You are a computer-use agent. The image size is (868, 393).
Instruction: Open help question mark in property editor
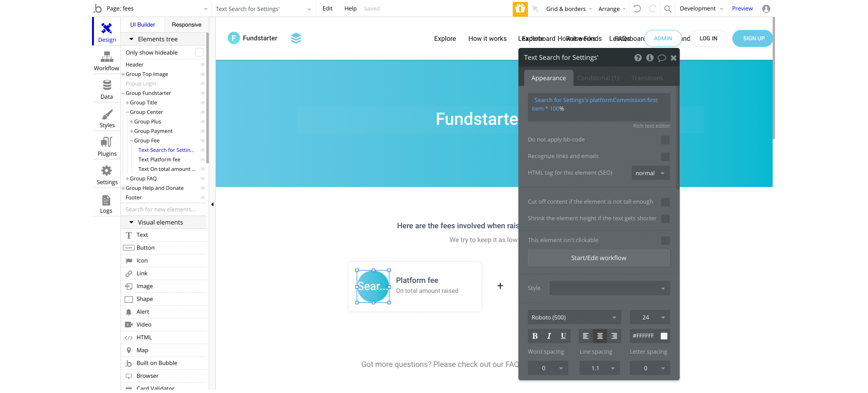638,58
